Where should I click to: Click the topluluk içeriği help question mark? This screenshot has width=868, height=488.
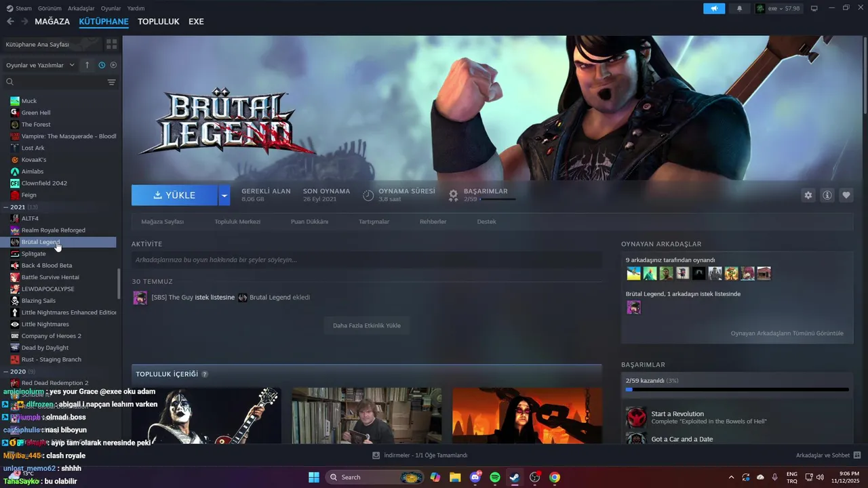[205, 374]
